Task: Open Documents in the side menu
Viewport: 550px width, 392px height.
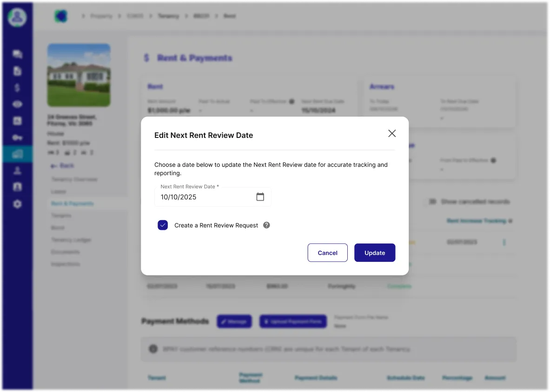Action: coord(65,252)
